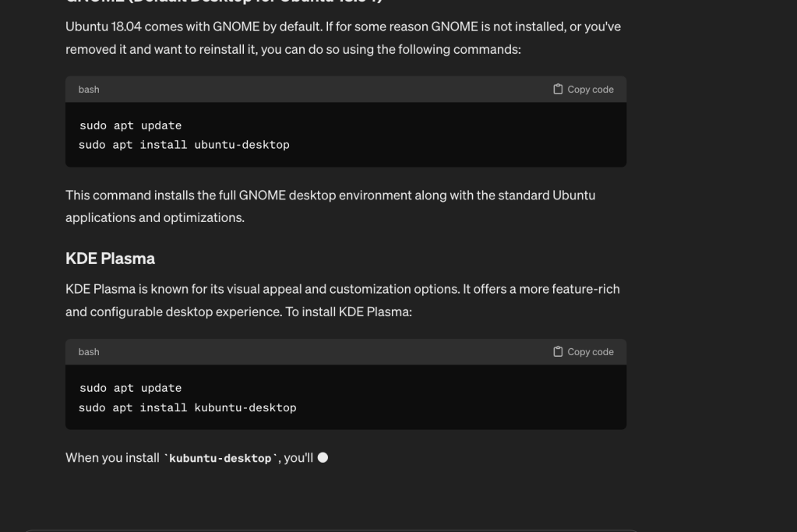Click paragraph starting 'Ubuntu 18.04 comes with GNOME'
Image resolution: width=797 pixels, height=532 pixels.
[x=343, y=38]
